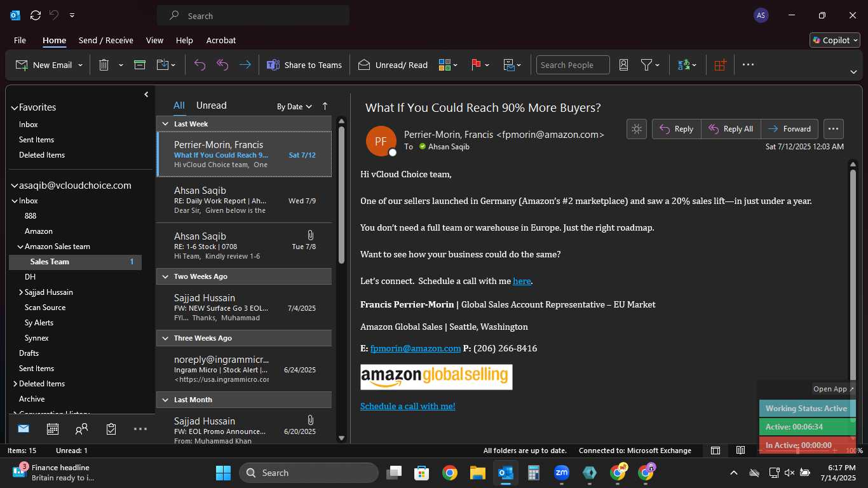Viewport: 868px width, 488px height.
Task: Click the Move to folder icon
Action: pyautogui.click(x=162, y=65)
